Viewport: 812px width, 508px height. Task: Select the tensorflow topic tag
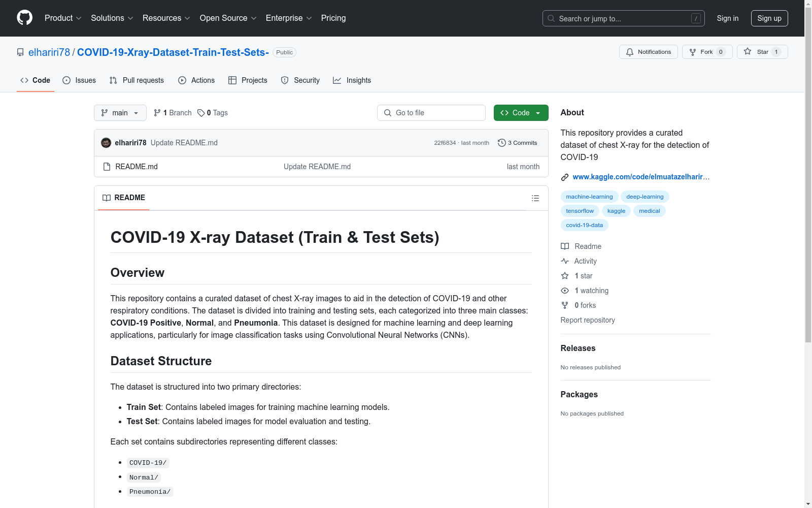(580, 211)
